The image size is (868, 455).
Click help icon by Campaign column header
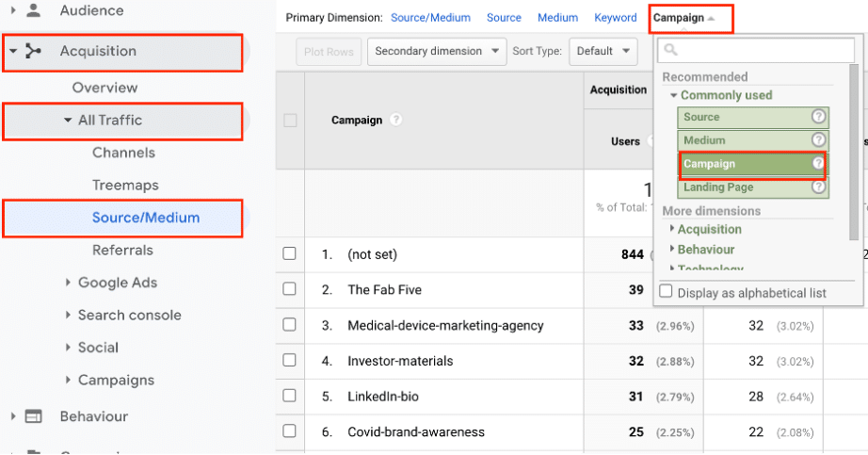tap(396, 121)
